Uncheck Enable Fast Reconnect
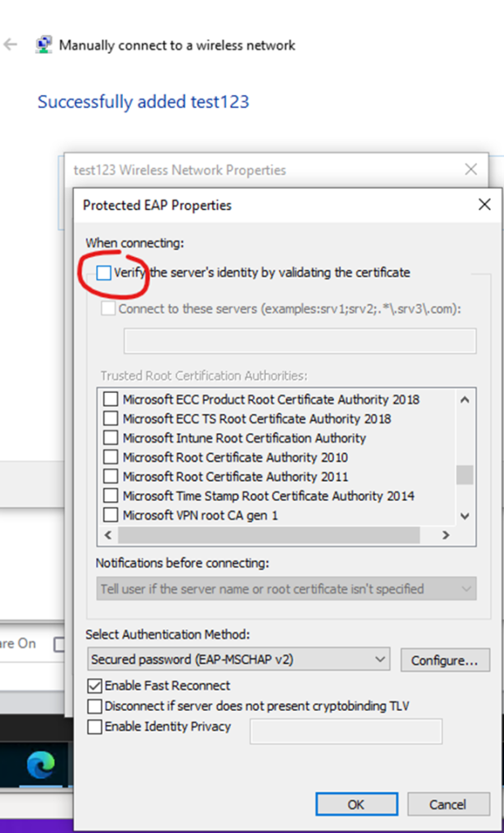Viewport: 504px width, 833px height. pos(94,686)
